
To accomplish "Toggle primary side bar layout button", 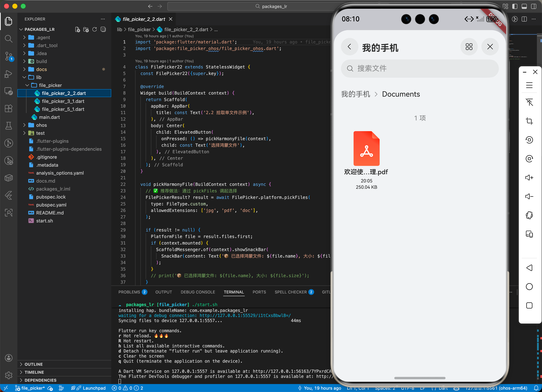I will pos(515,7).
